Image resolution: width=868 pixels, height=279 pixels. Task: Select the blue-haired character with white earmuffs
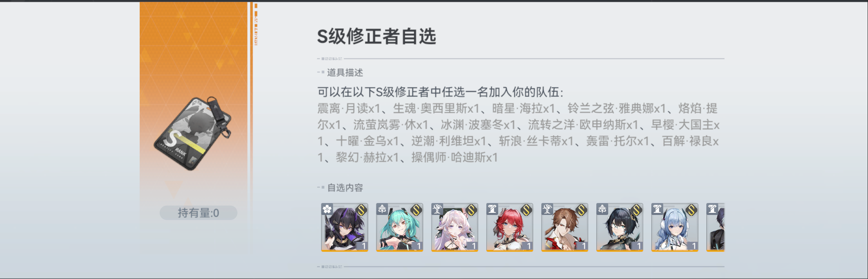[674, 227]
